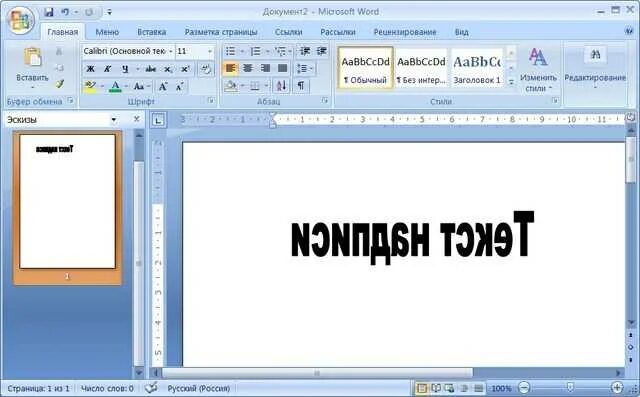Open Шрифт dialog launcher
This screenshot has width=640, height=397.
point(211,100)
